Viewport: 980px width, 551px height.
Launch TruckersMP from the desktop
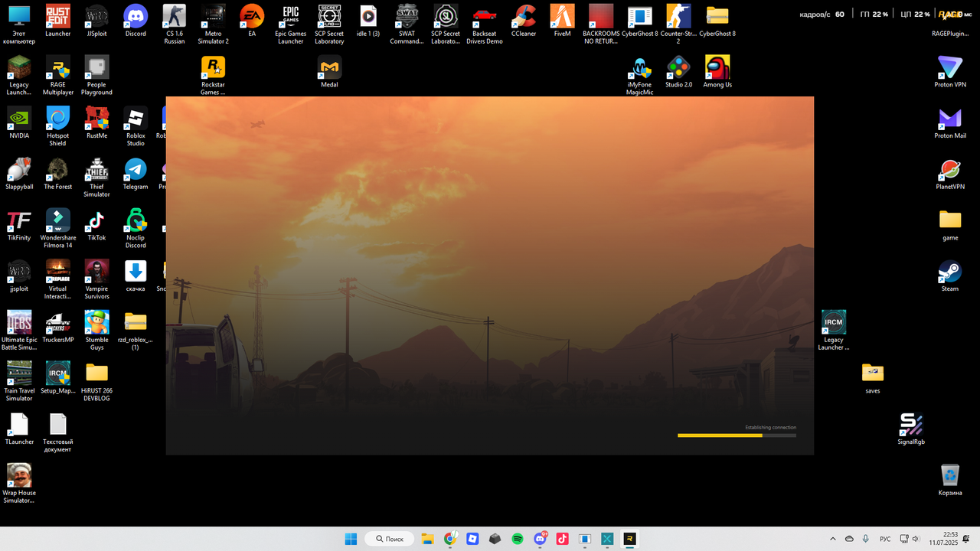pyautogui.click(x=58, y=328)
